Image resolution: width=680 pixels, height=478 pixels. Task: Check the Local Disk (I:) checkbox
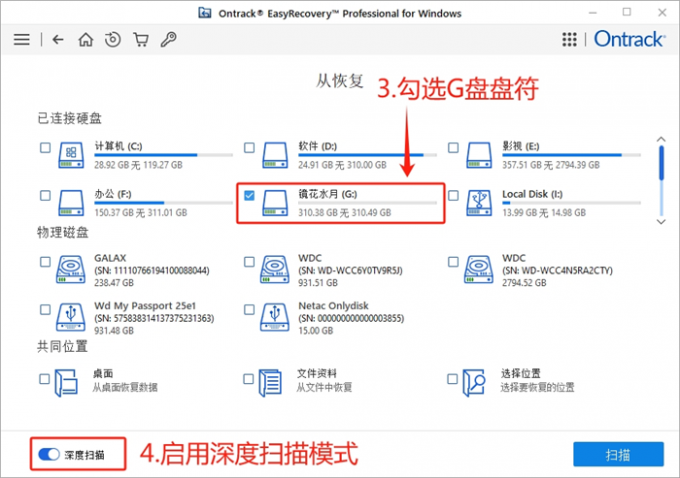(x=453, y=195)
